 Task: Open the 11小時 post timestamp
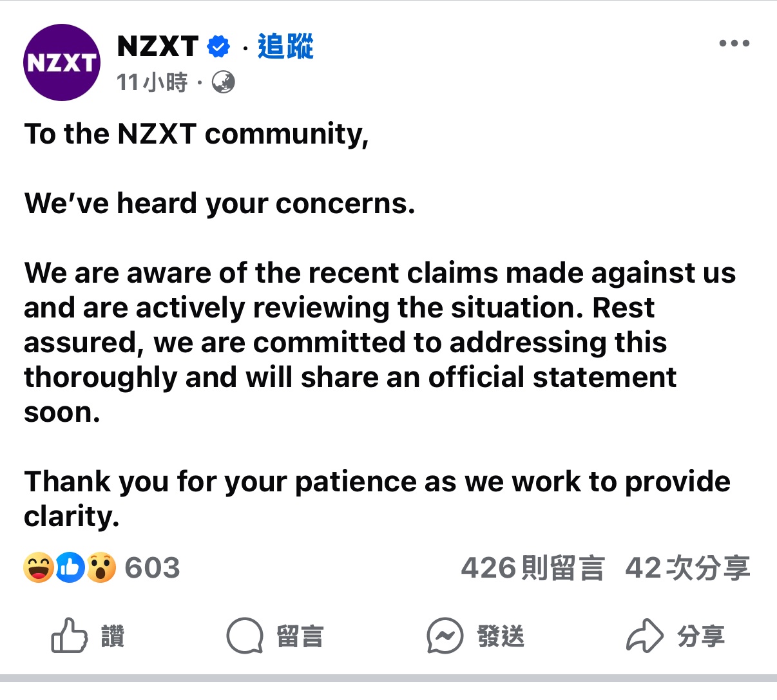(152, 82)
